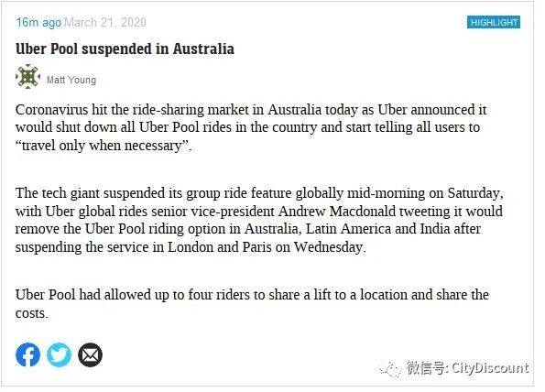The width and height of the screenshot is (545, 392).
Task: Click the word Saturday in second paragraph
Action: coord(475,193)
